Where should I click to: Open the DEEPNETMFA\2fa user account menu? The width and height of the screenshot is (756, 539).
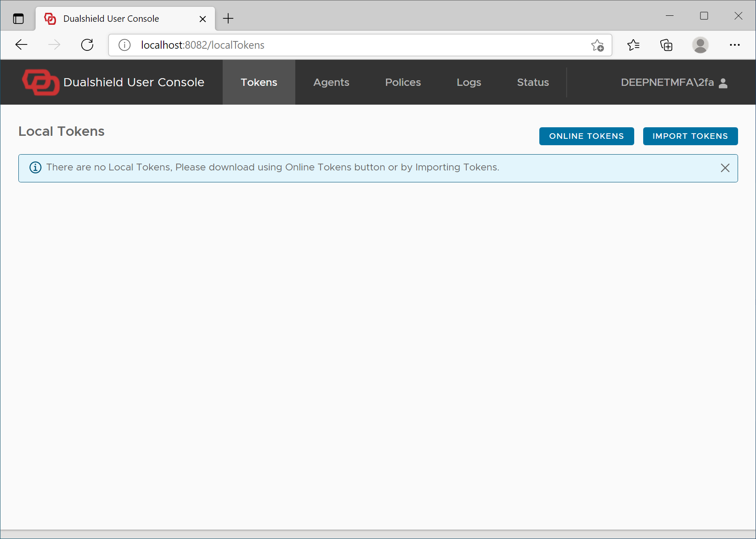click(674, 82)
